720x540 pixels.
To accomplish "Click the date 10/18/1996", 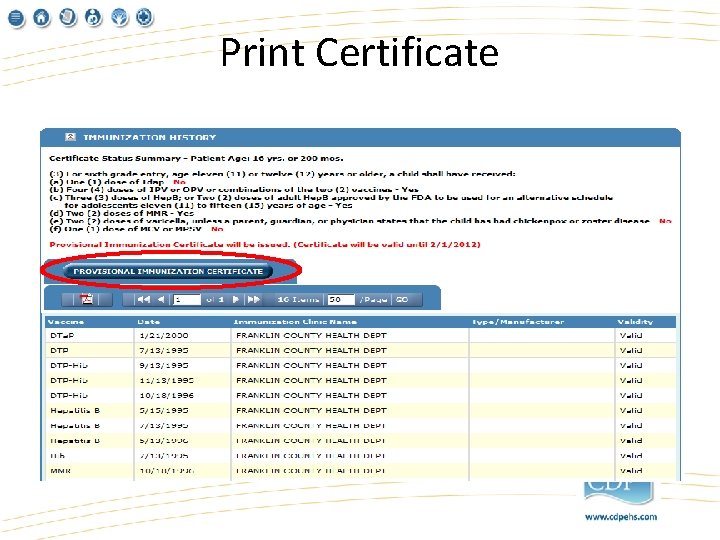I will 167,395.
